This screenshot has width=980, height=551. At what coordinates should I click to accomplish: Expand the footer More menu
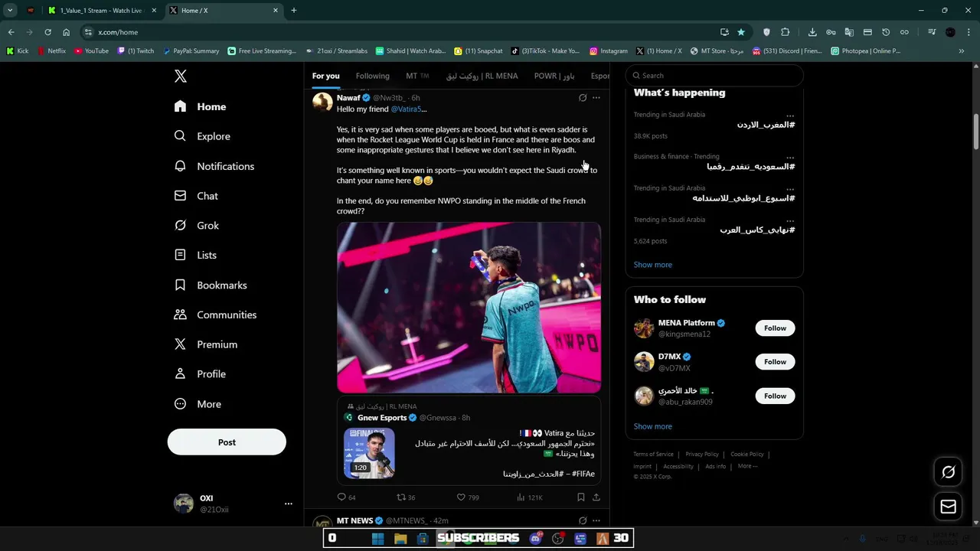[x=747, y=466]
